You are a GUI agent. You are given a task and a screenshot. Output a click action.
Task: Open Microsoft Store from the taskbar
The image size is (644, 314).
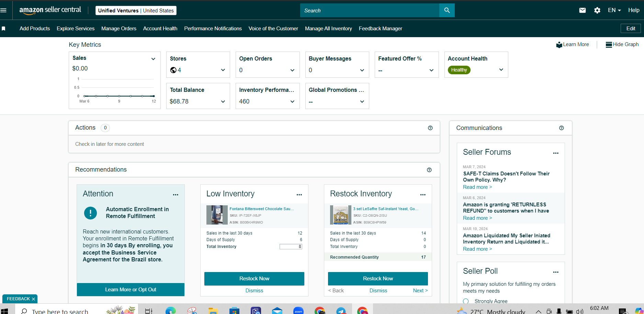tap(235, 311)
